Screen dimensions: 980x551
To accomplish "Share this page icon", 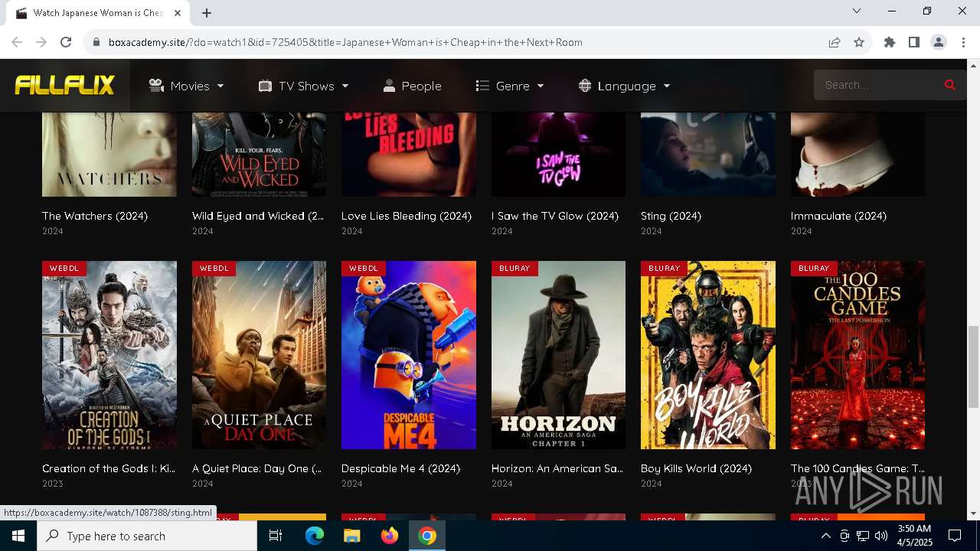I will 835,42.
